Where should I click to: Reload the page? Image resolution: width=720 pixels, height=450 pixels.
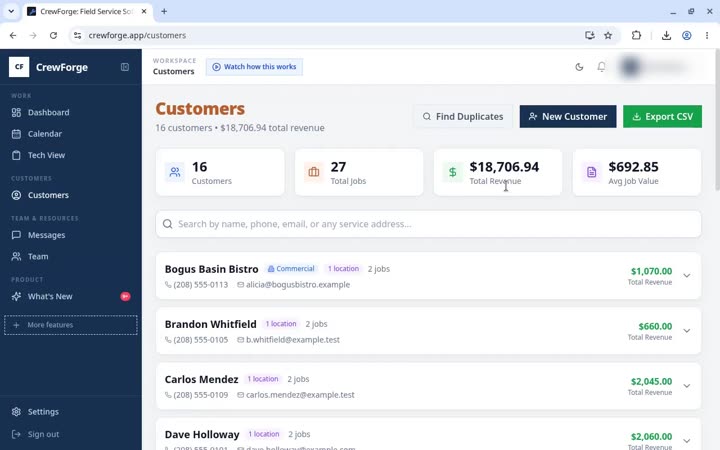coord(53,35)
